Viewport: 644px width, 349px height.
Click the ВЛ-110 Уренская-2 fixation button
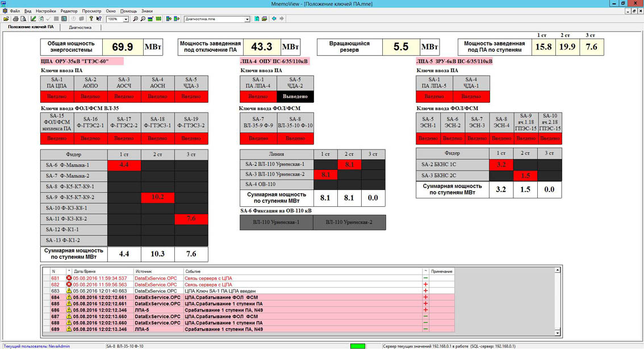click(349, 222)
